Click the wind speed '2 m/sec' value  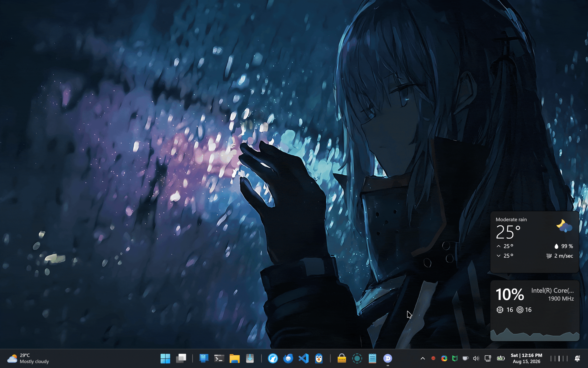click(564, 256)
